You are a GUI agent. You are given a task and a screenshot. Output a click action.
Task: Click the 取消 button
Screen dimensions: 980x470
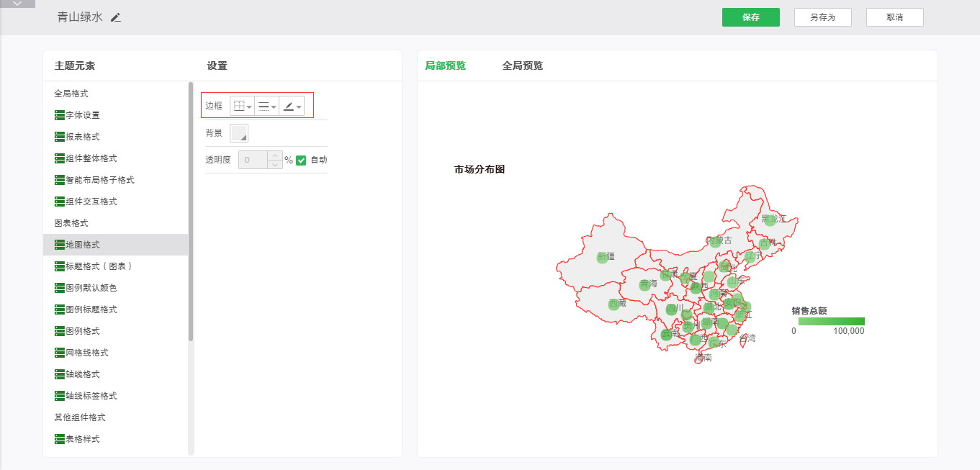coord(894,17)
